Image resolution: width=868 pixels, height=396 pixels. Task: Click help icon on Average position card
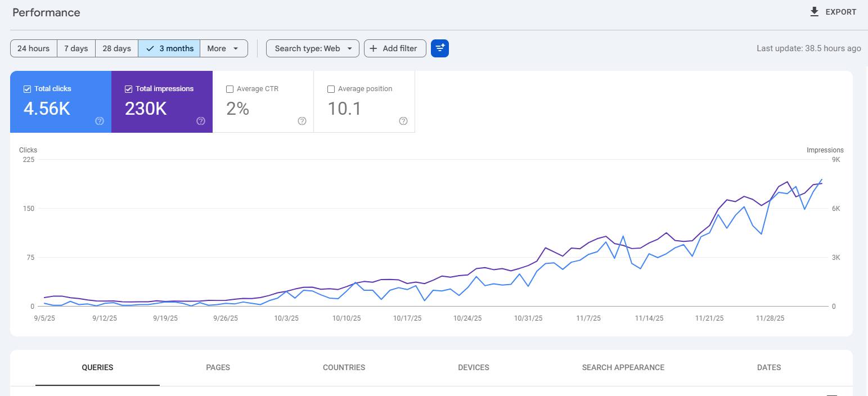coord(403,121)
